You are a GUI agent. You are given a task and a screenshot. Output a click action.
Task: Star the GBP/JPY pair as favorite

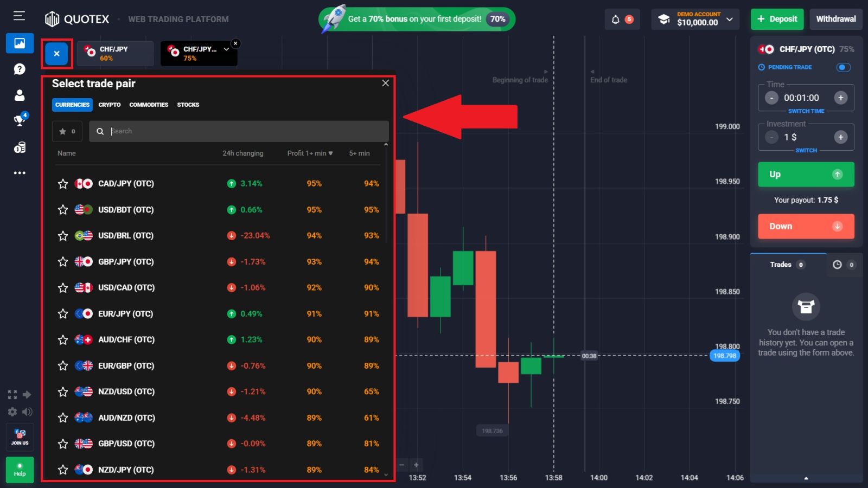(x=62, y=261)
